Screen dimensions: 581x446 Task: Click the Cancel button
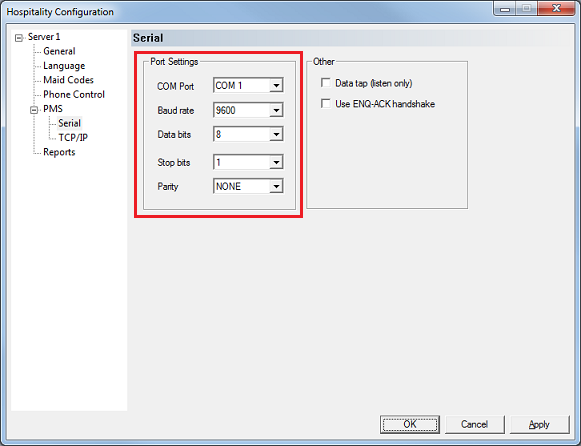pyautogui.click(x=475, y=424)
